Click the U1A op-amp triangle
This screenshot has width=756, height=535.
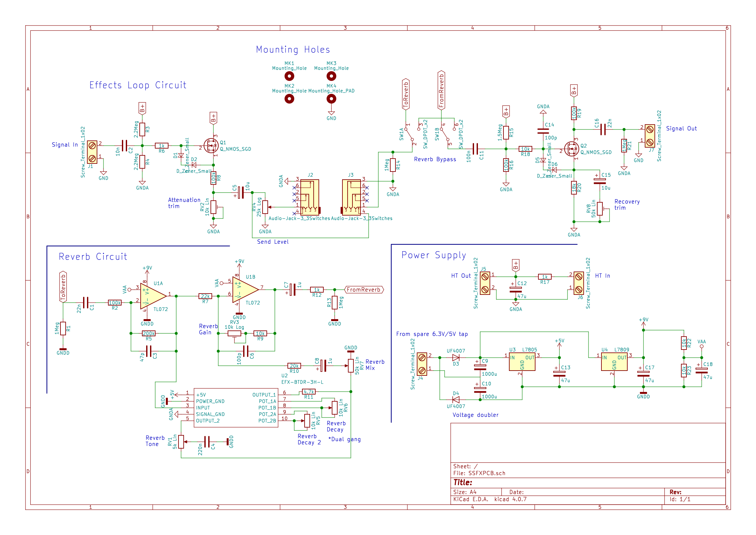tap(154, 296)
